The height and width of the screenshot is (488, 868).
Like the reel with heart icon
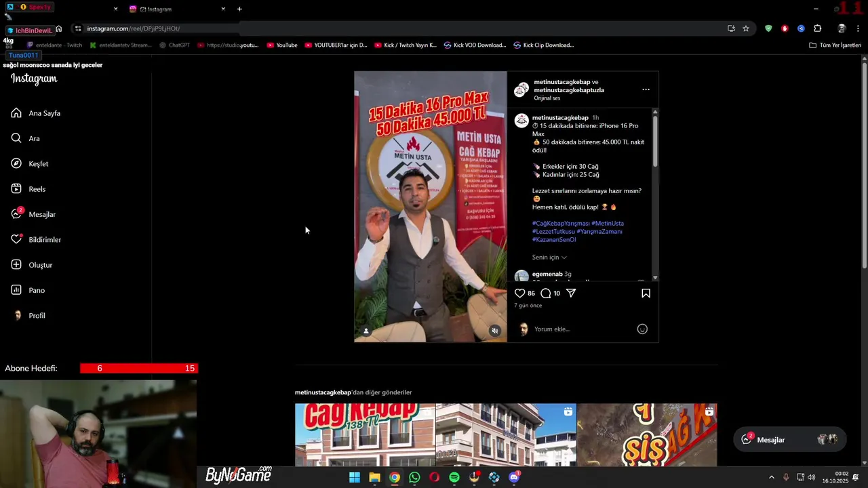click(519, 293)
